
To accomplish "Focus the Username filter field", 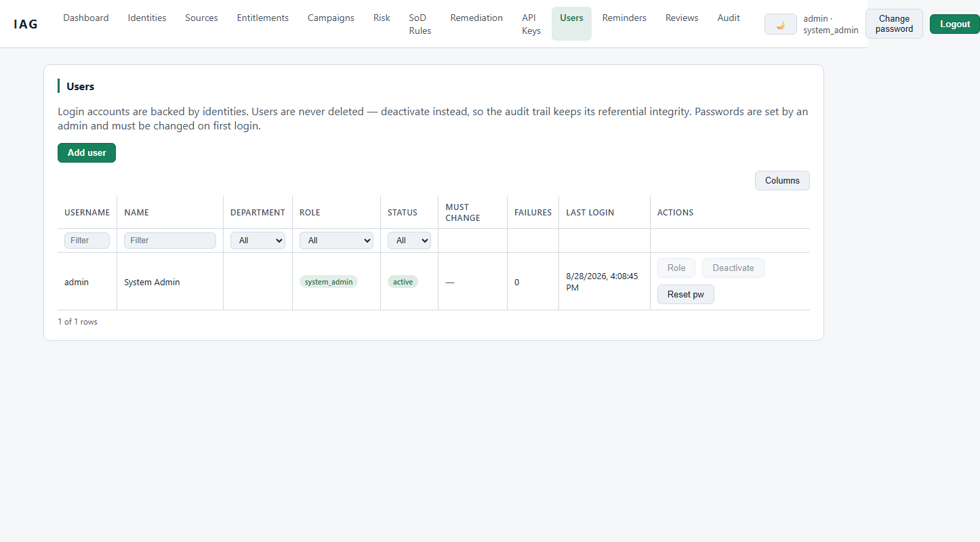I will (87, 241).
